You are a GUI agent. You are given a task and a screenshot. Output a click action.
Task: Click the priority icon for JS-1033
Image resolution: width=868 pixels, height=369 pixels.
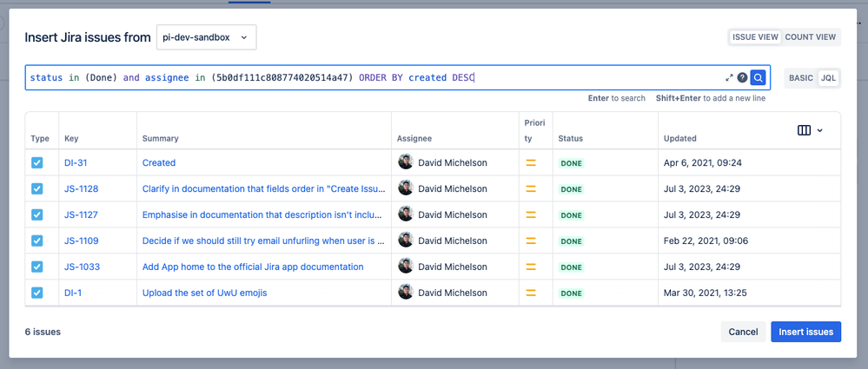(x=531, y=267)
